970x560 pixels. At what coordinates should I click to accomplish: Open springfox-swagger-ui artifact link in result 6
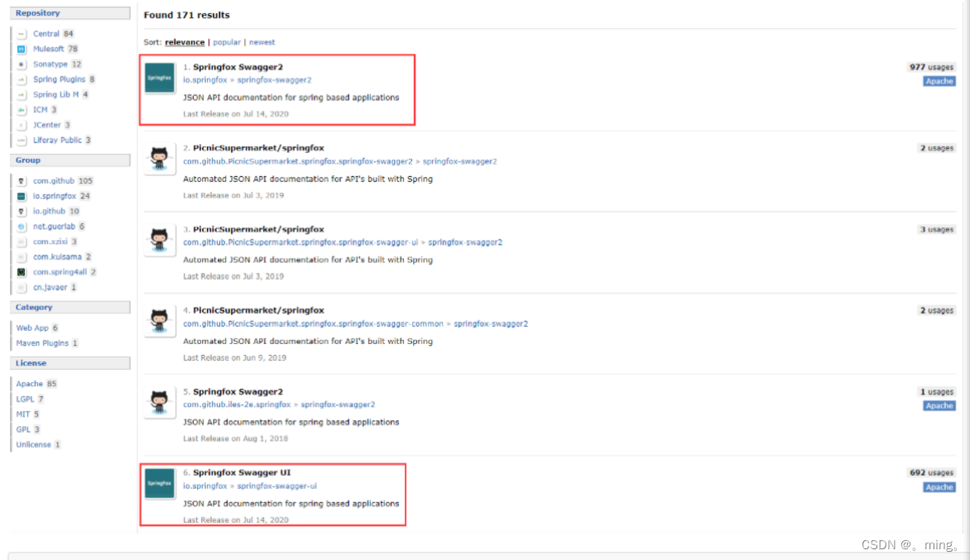[276, 486]
